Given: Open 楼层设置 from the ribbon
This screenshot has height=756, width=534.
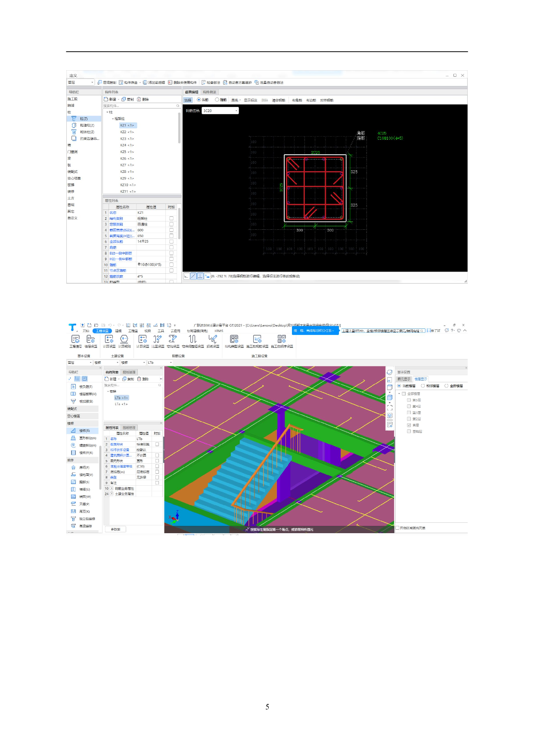Looking at the screenshot, I should tap(90, 340).
